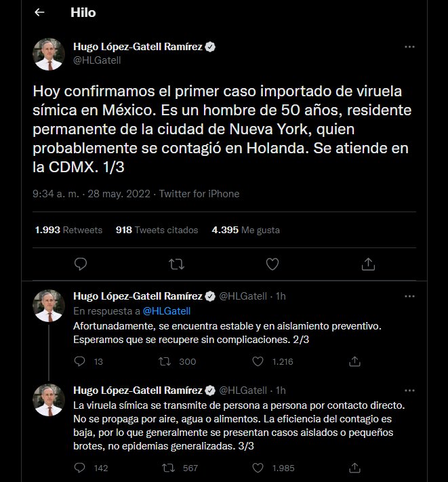The width and height of the screenshot is (448, 482).
Task: Like the 2/3 tweet with 1.216 likes
Action: pyautogui.click(x=258, y=362)
